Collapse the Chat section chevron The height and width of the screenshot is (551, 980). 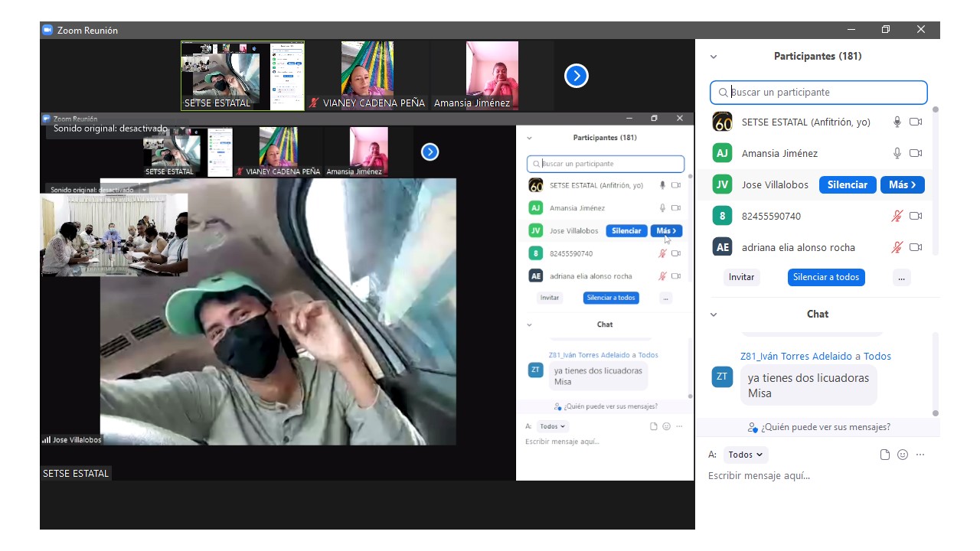pyautogui.click(x=714, y=315)
